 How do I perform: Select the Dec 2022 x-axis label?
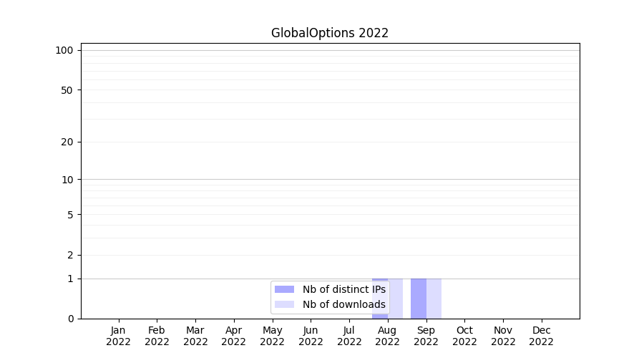[x=541, y=336]
